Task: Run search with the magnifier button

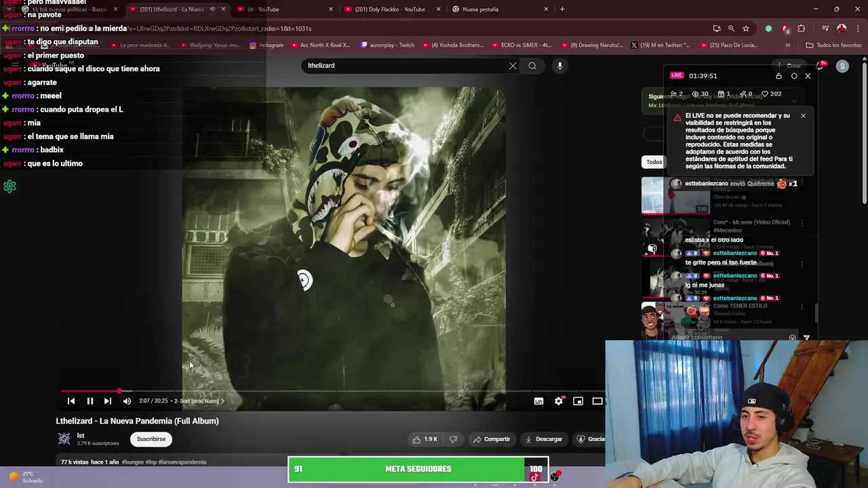Action: 532,66
